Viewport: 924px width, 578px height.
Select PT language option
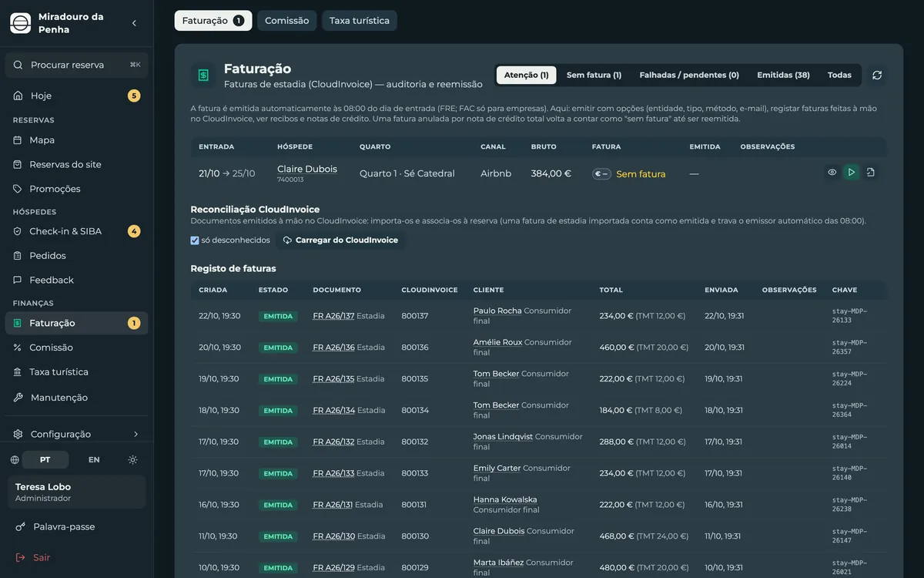pos(45,460)
